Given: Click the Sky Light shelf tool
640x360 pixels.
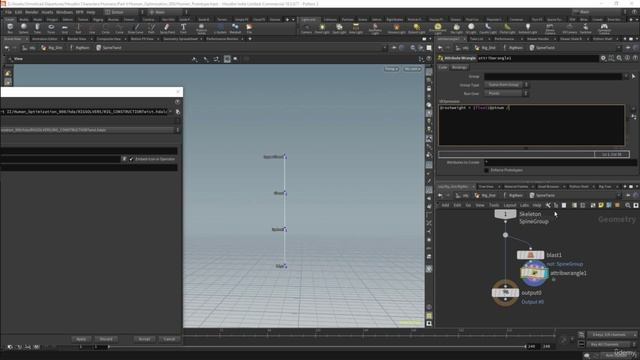Looking at the screenshot, I should click(x=457, y=29).
